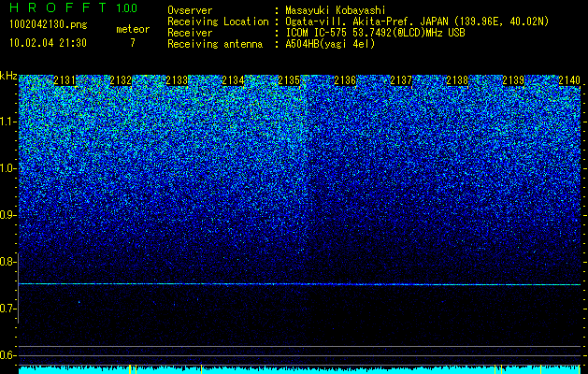Click the 'Ovserver' field label
Viewport: 588px width, 374px height.
tap(190, 10)
